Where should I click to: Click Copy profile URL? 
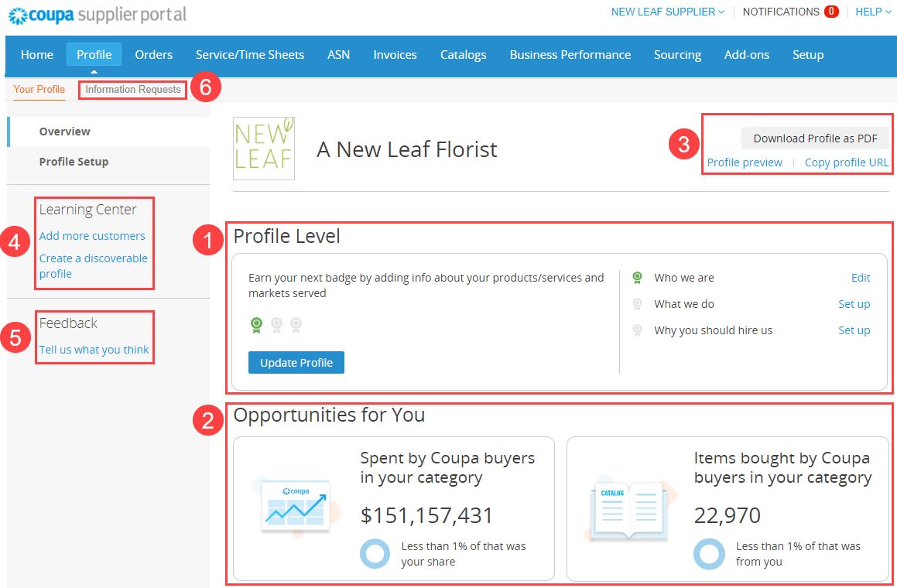tap(846, 162)
